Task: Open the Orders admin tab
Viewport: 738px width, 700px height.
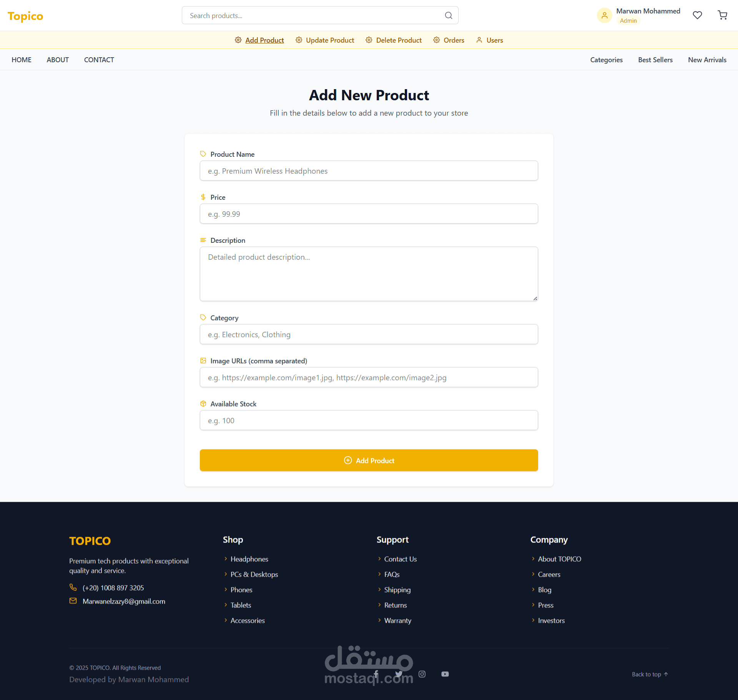Action: (x=454, y=40)
